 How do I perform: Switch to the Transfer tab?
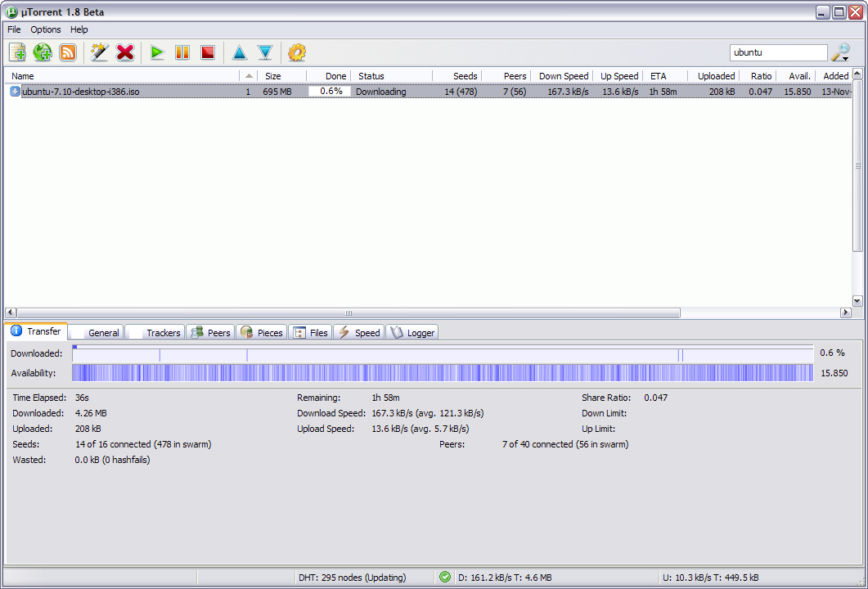click(x=36, y=331)
